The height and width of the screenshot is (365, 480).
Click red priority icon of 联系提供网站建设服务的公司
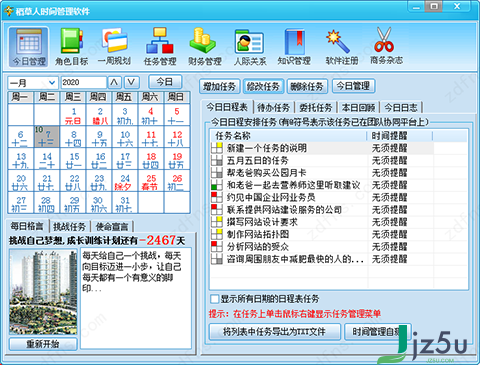(217, 210)
